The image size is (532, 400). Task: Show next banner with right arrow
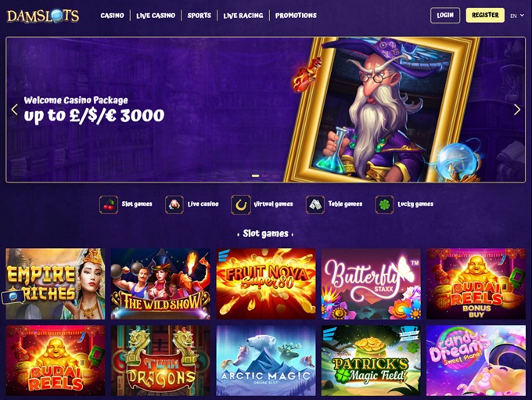516,110
